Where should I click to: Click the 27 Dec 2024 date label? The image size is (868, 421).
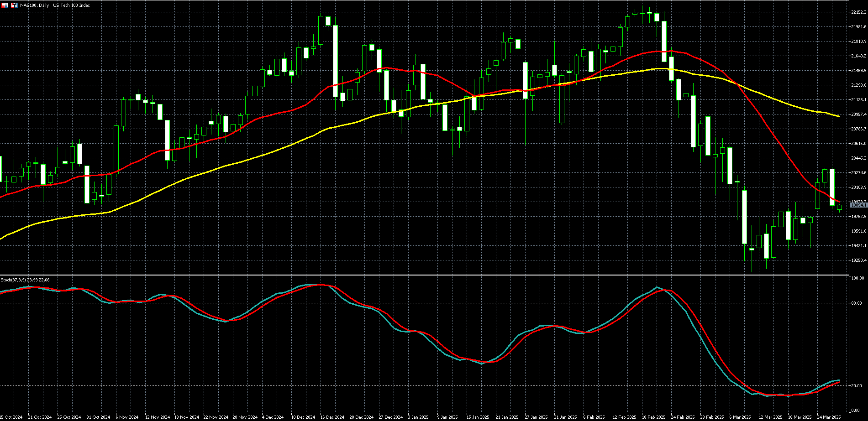point(390,417)
